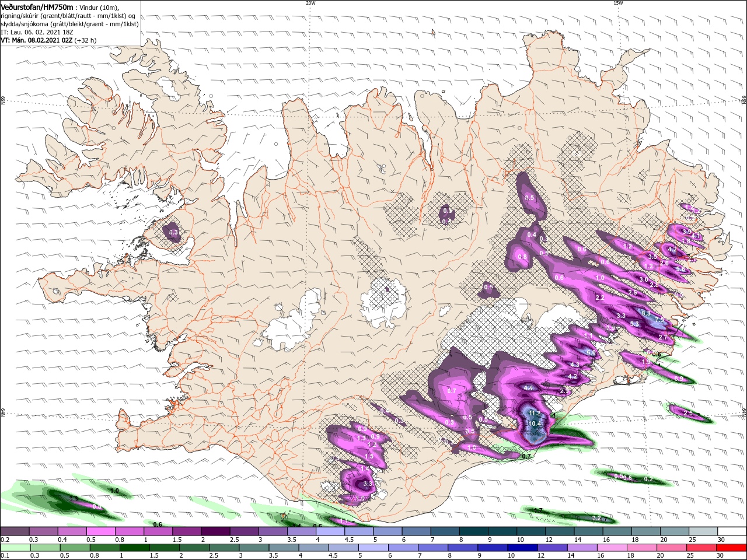747x560 pixels.
Task: Click the 'IT: Lau. 06. 02. 2021 18Z' line
Action: pos(37,33)
